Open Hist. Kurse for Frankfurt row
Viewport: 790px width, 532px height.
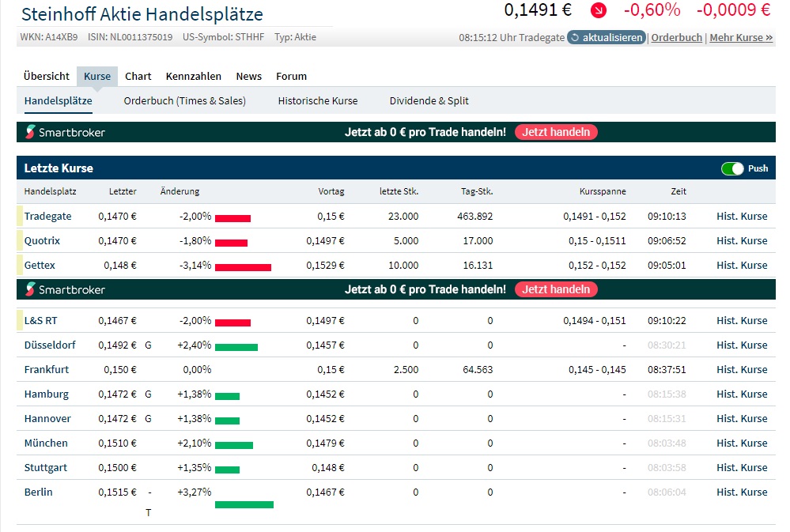(x=742, y=370)
